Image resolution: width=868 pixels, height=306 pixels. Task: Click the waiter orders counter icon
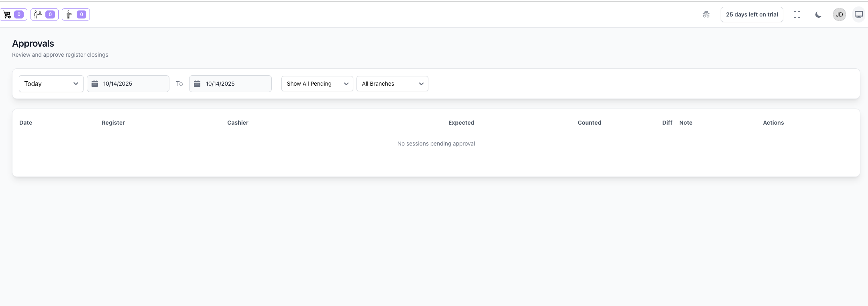point(75,14)
